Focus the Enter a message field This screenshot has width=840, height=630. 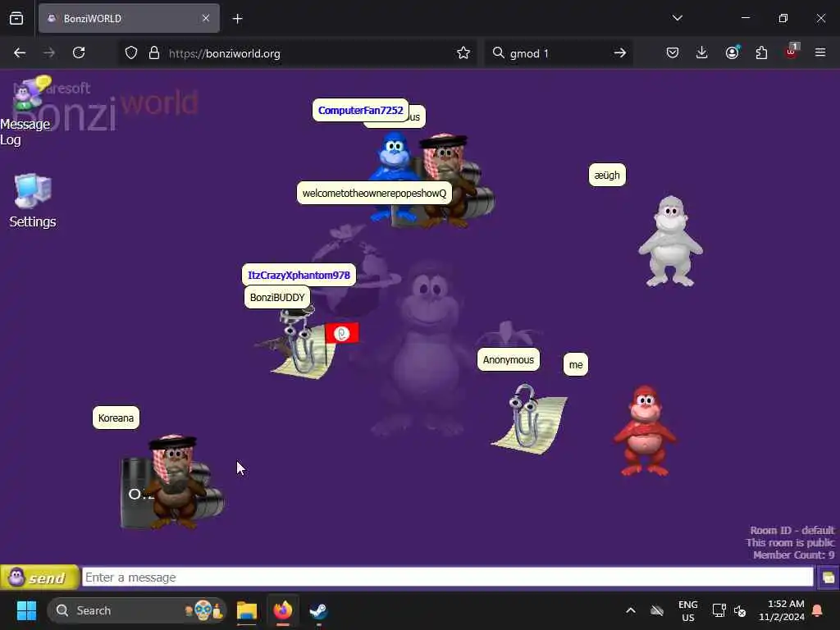pyautogui.click(x=447, y=577)
